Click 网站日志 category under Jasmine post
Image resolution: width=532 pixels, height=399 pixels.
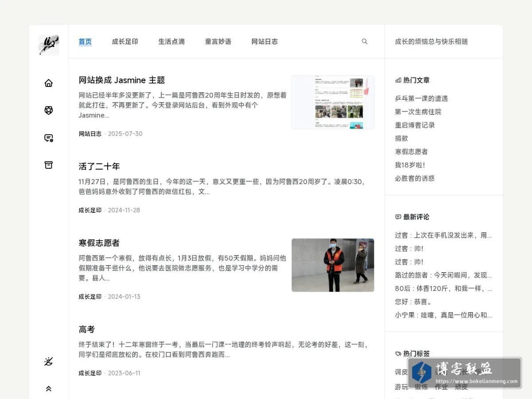(x=90, y=134)
